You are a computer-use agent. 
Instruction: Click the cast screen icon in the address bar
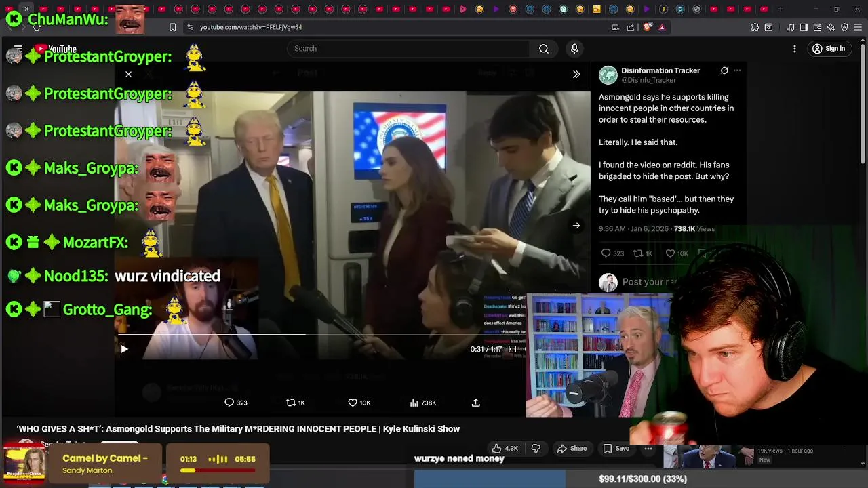coord(615,27)
